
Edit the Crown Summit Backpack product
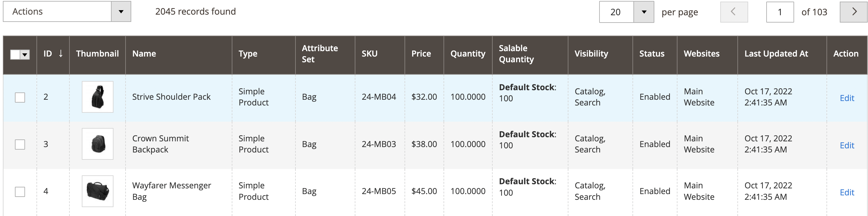click(847, 145)
